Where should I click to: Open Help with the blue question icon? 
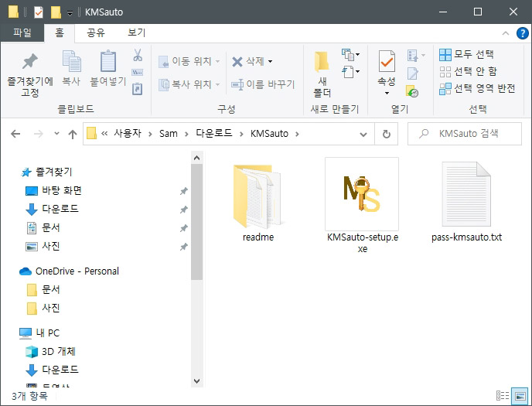coord(522,33)
